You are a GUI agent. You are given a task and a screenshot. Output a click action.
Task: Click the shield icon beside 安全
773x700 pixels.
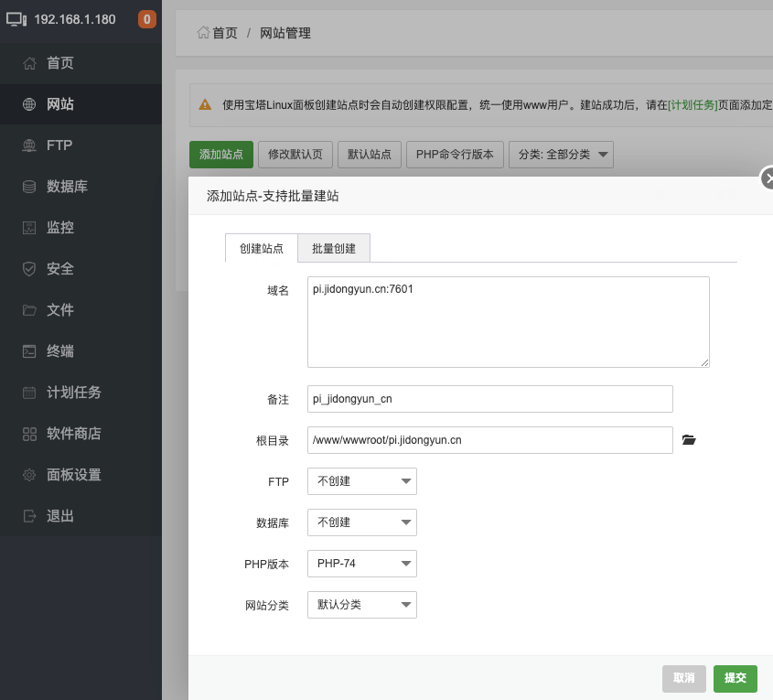pyautogui.click(x=29, y=269)
